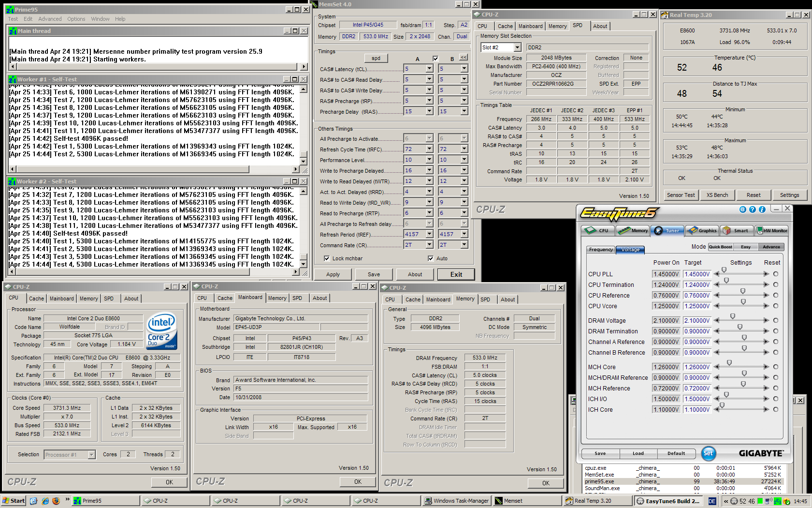The height and width of the screenshot is (508, 812).
Task: Switch to the Cache tab in SPD CPU-Z window
Action: [x=505, y=26]
